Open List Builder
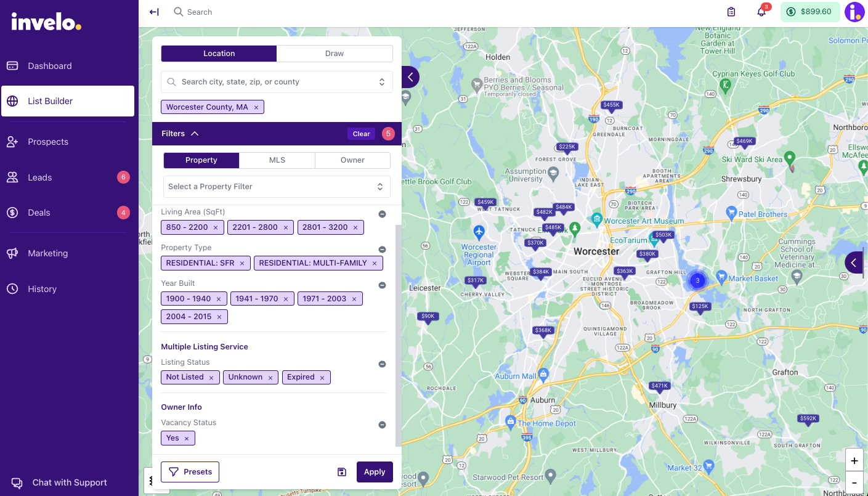The width and height of the screenshot is (868, 496). [68, 101]
